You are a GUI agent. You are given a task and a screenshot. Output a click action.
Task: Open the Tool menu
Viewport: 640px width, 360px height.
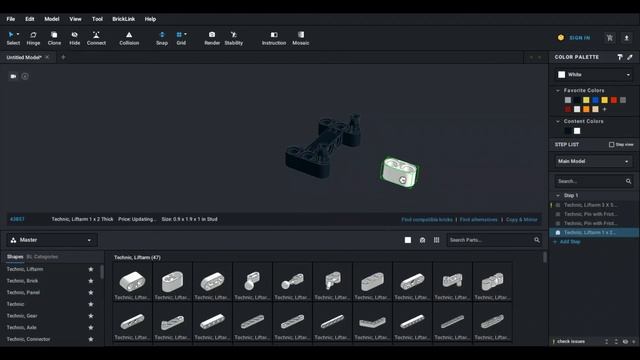(x=97, y=19)
